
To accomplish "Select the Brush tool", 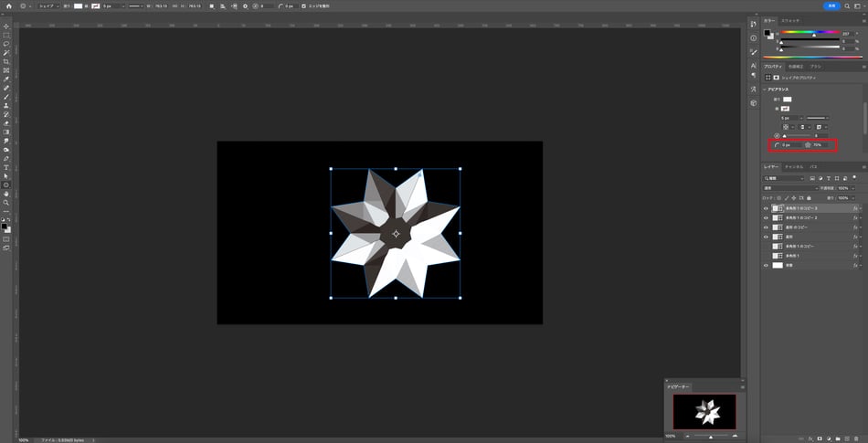I will pyautogui.click(x=6, y=97).
